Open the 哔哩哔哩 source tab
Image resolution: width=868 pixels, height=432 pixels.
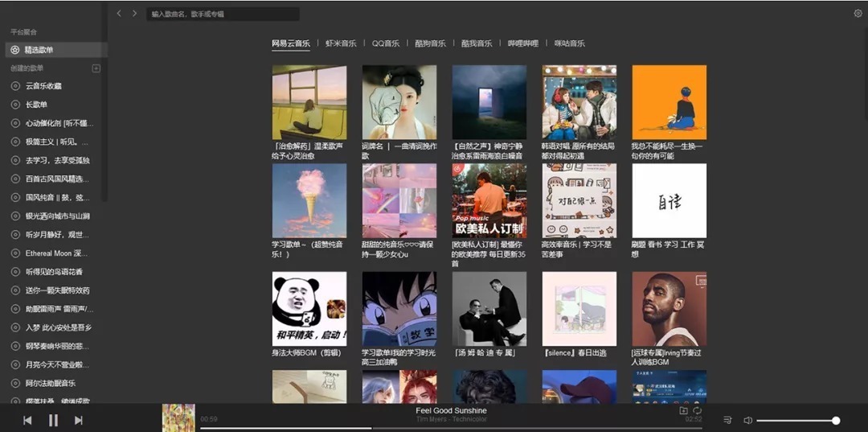[523, 43]
